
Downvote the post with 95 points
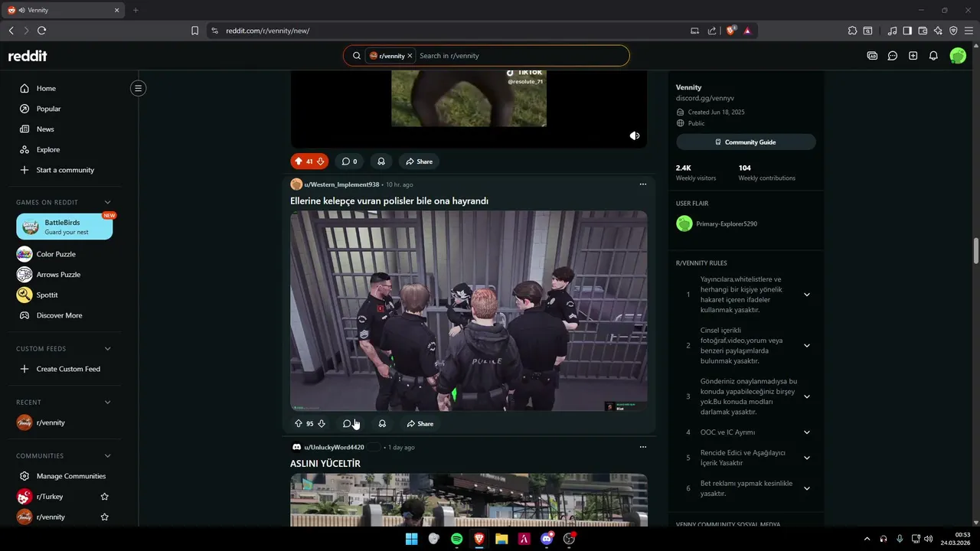tap(322, 423)
